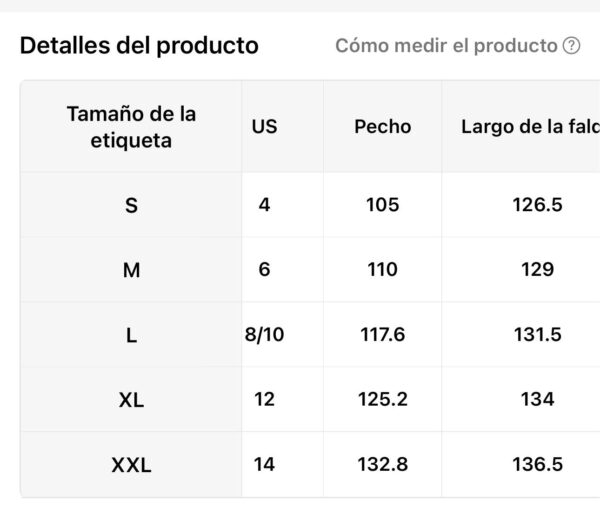Screen dimensions: 600x508
Task: Click the "US" column header
Action: pyautogui.click(x=264, y=127)
